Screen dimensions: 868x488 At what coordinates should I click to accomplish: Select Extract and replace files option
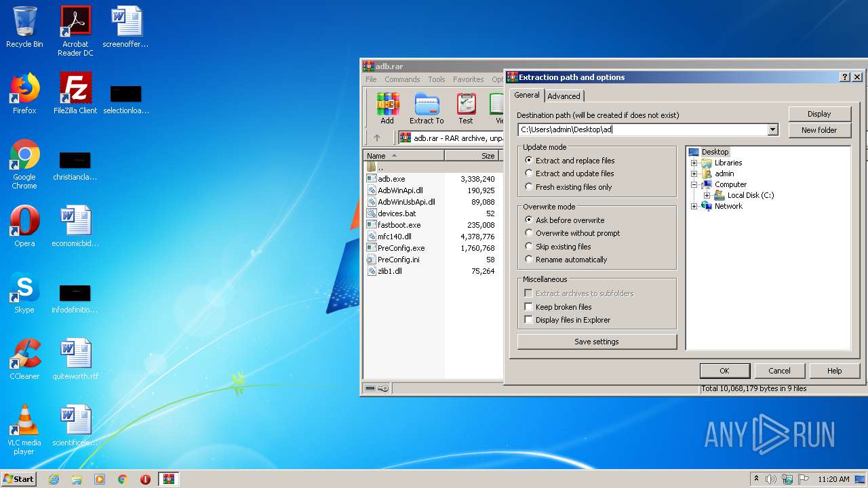coord(570,161)
